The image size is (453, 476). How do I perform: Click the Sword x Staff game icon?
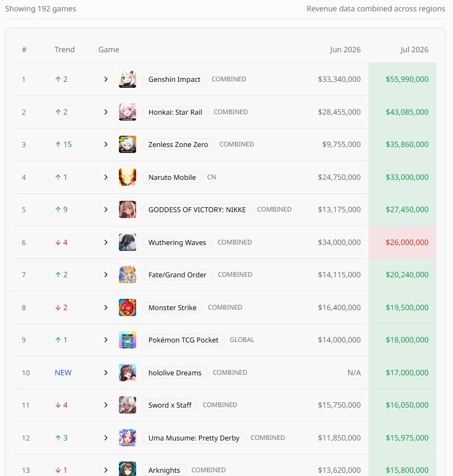(x=128, y=405)
